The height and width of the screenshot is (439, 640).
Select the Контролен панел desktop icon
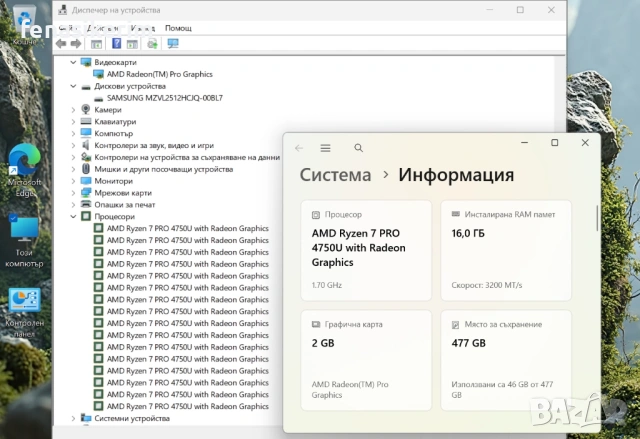coord(24,313)
